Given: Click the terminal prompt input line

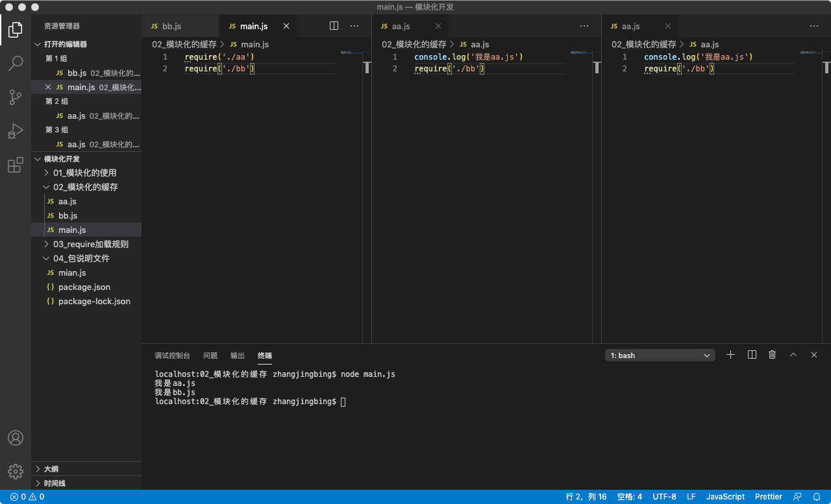Looking at the screenshot, I should click(x=251, y=402).
